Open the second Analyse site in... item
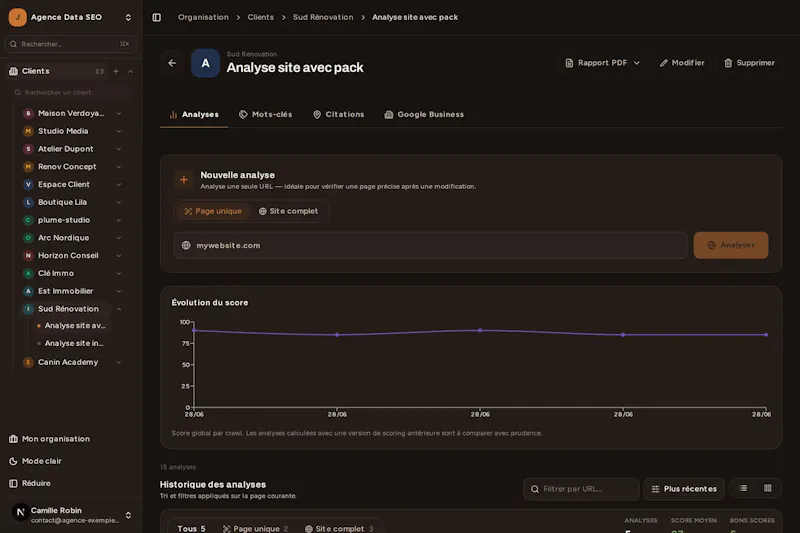 tap(73, 343)
